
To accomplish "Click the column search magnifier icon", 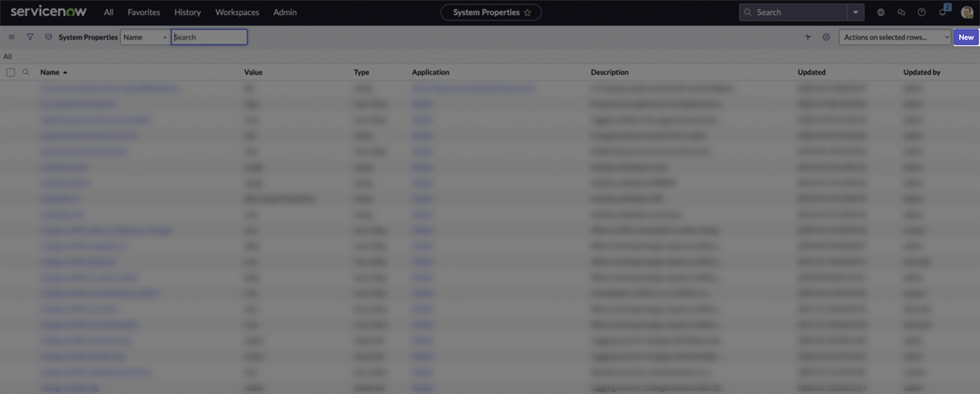I will click(x=26, y=72).
